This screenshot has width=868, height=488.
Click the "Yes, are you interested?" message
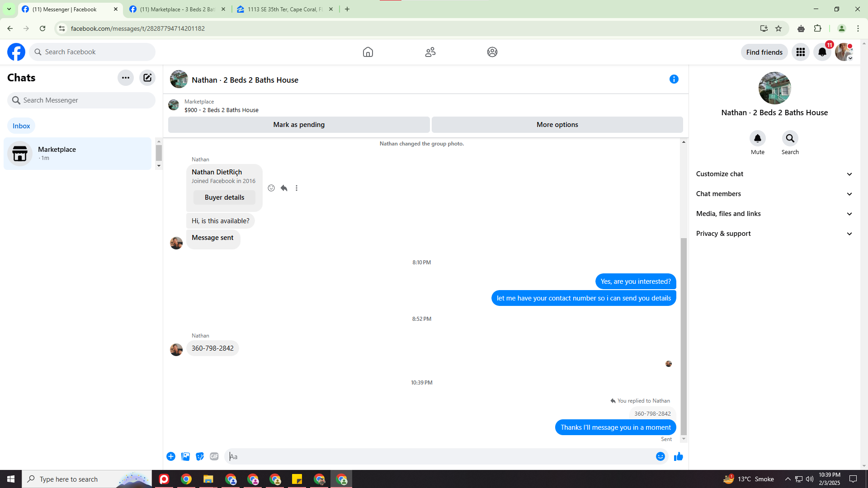pos(636,282)
